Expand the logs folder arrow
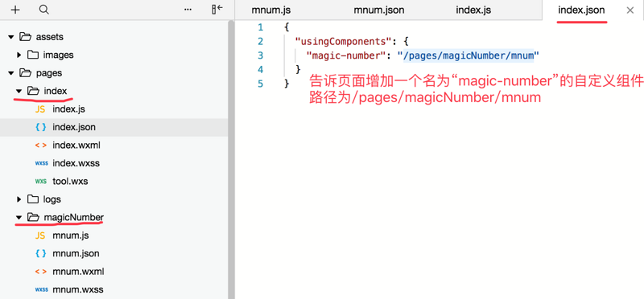 (x=19, y=199)
